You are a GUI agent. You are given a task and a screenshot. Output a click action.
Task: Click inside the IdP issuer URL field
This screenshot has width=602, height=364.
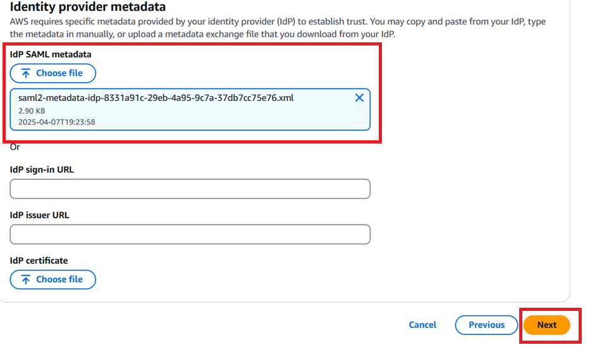click(x=190, y=234)
